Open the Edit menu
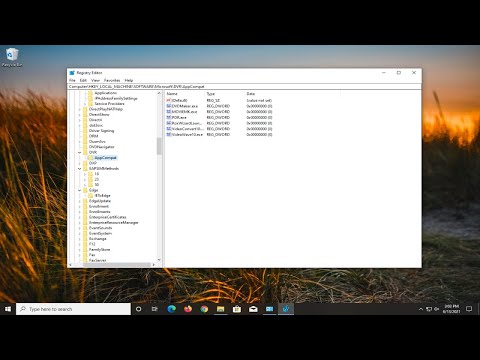480x360 pixels. tap(83, 80)
